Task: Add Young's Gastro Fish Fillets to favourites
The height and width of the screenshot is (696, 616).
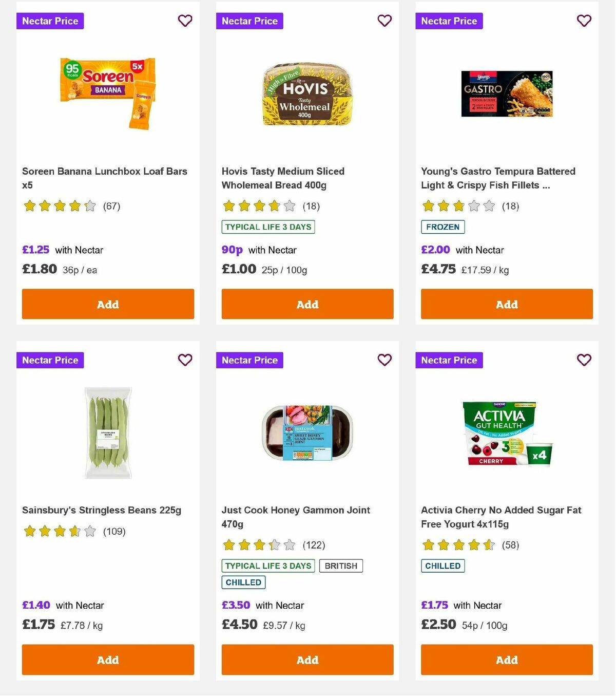Action: point(584,21)
